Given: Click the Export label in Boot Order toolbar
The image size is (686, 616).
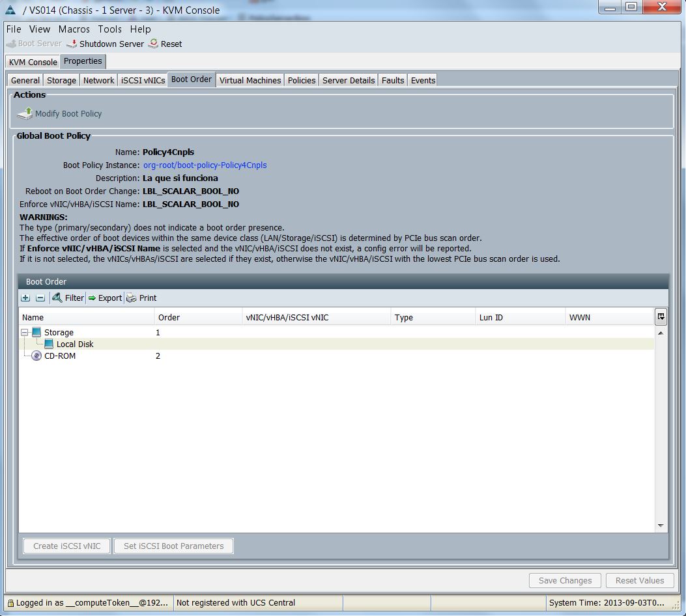Looking at the screenshot, I should tap(110, 298).
